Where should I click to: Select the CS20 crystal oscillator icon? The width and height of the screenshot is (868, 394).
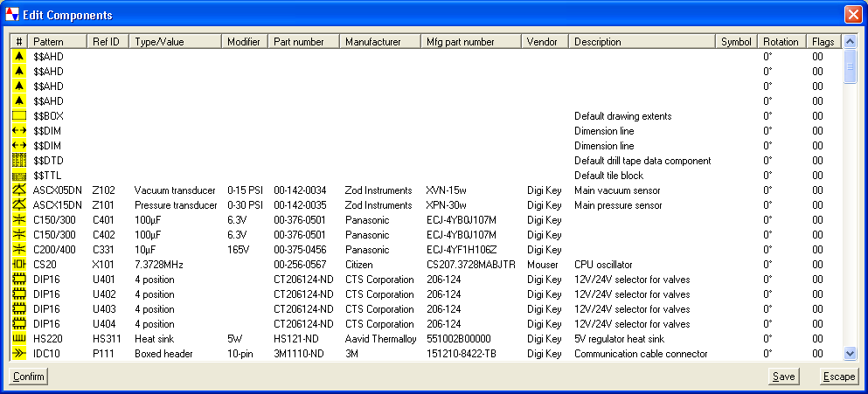[19, 265]
